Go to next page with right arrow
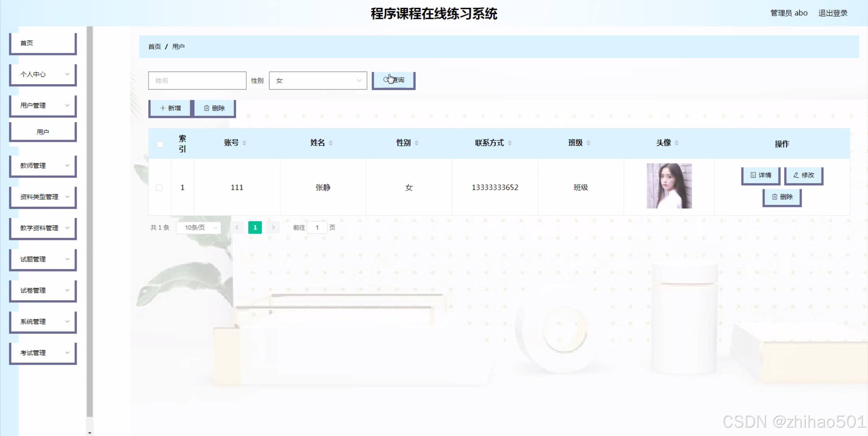This screenshot has height=436, width=868. pos(273,227)
